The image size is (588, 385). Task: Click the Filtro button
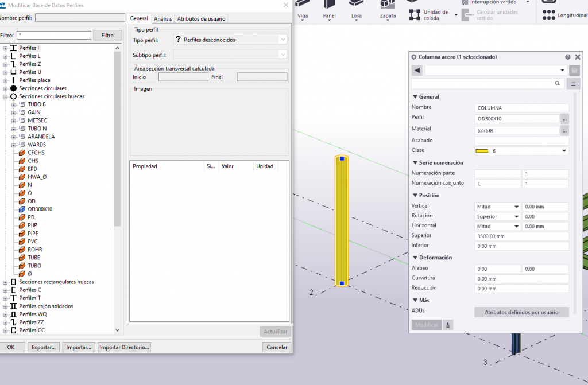107,35
